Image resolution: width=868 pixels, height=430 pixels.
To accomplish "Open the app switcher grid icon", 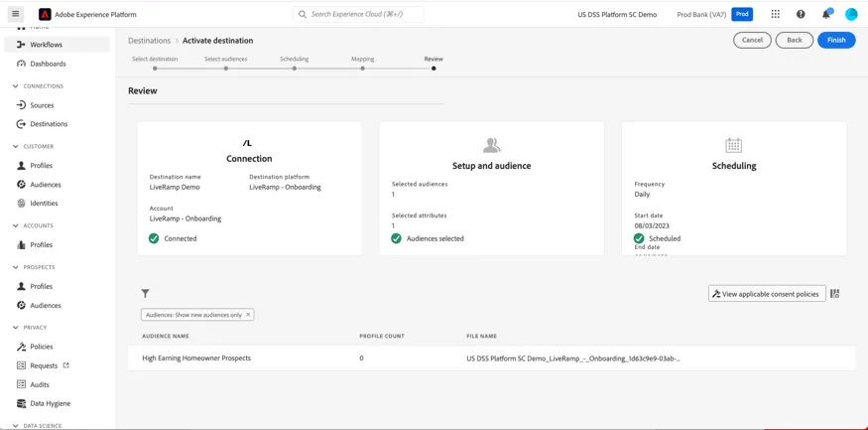I will [x=775, y=15].
